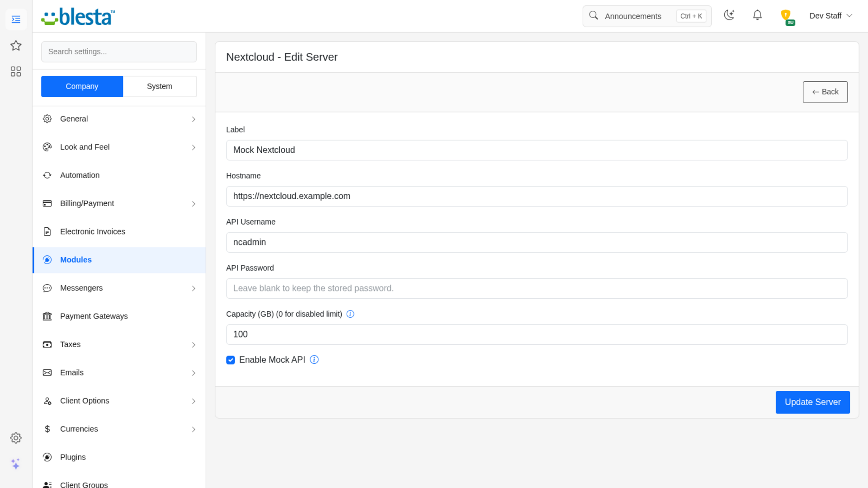The image size is (868, 488).
Task: Expand the Look and Feel chevron
Action: (x=193, y=148)
